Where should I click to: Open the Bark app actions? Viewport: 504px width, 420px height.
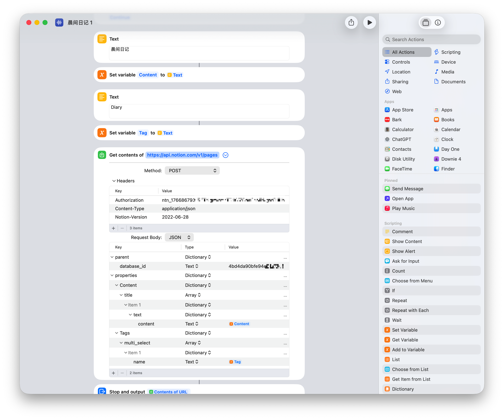pos(397,120)
